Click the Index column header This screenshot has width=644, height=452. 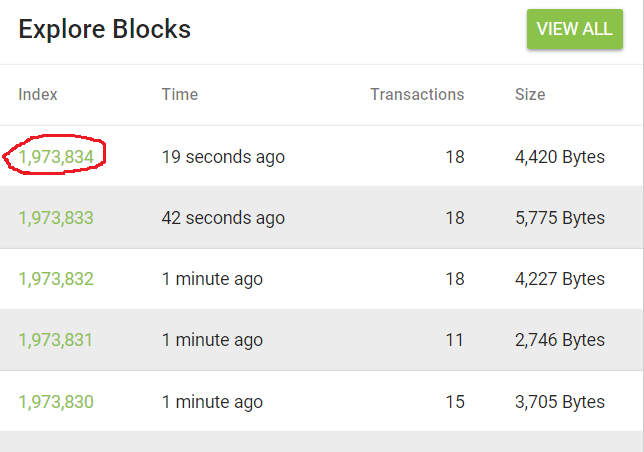pos(38,94)
